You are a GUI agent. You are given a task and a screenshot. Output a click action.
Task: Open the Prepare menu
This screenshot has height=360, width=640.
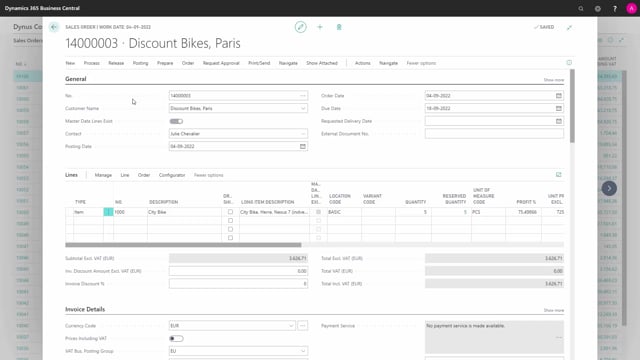(x=165, y=63)
